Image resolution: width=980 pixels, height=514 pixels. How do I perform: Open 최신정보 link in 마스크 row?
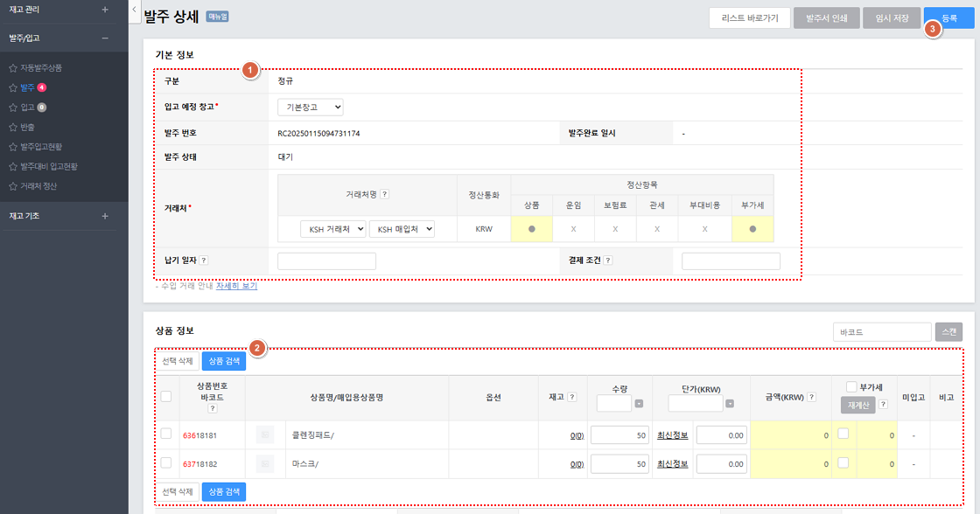tap(673, 464)
